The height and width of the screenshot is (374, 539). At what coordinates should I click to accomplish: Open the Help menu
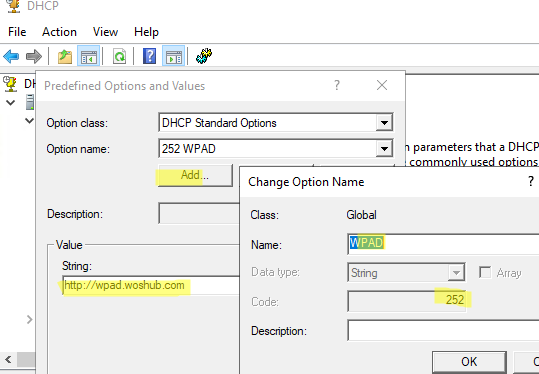(x=146, y=32)
